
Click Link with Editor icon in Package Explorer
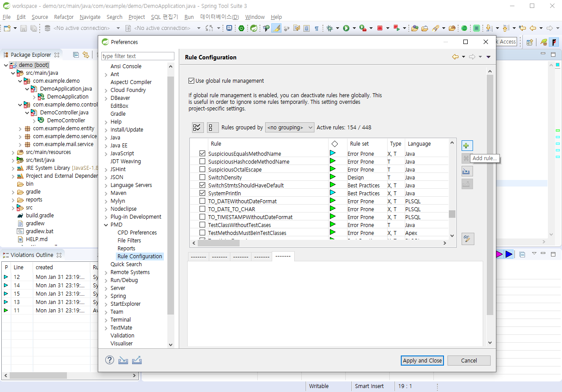coord(86,55)
